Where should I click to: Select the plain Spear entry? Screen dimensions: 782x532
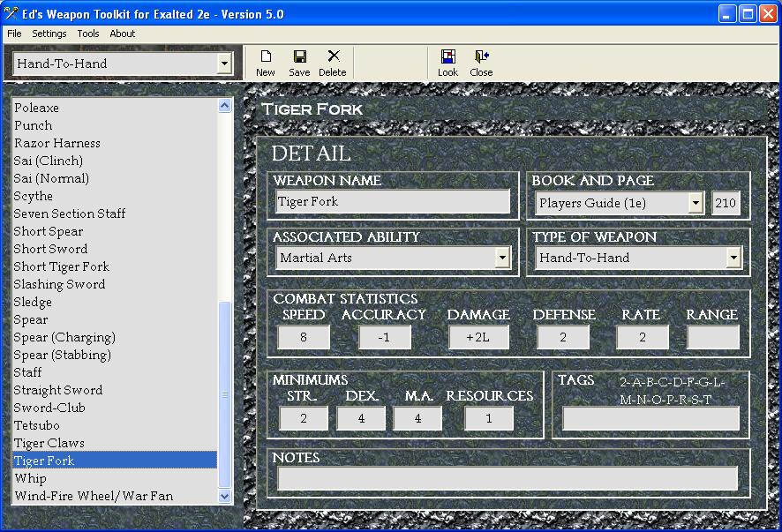115,319
